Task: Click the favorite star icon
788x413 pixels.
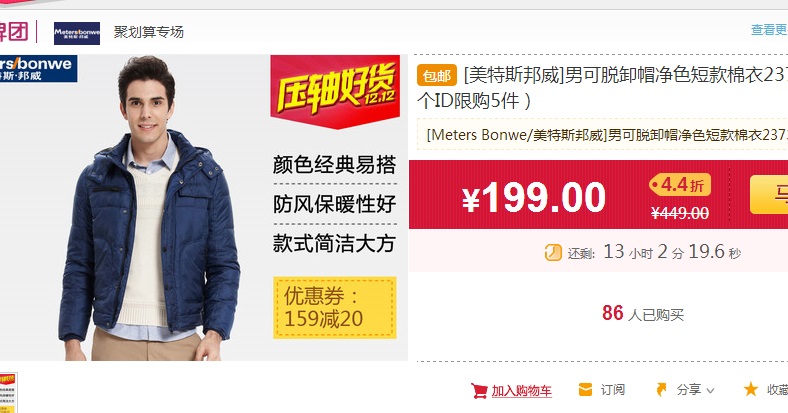Action: coord(751,389)
